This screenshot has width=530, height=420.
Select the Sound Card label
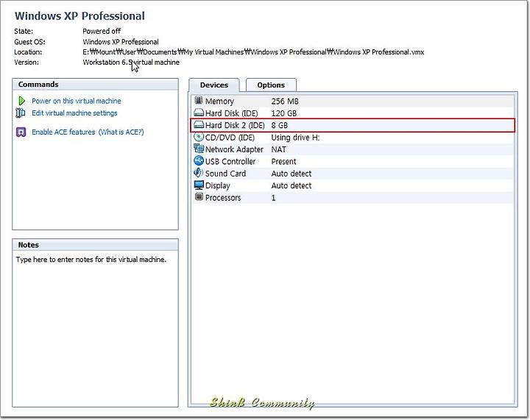[x=225, y=174]
